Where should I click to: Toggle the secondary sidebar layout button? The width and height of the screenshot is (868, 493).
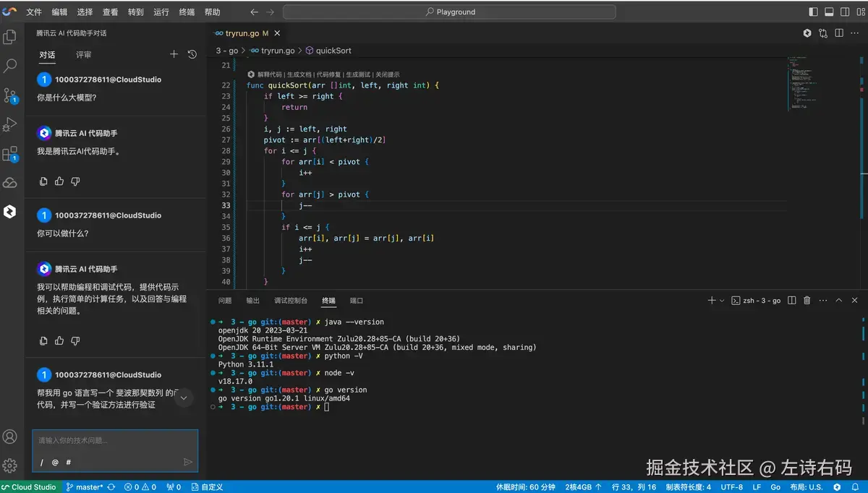[843, 12]
